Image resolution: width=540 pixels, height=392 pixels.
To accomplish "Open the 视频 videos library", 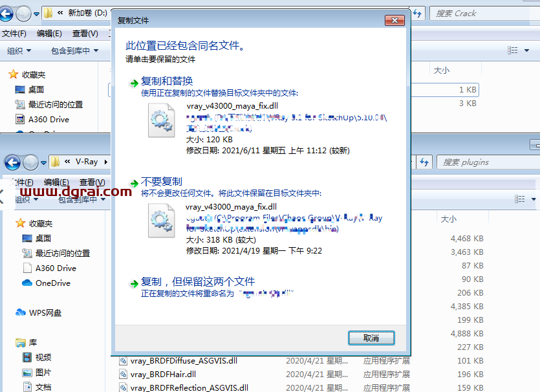I will (x=43, y=357).
